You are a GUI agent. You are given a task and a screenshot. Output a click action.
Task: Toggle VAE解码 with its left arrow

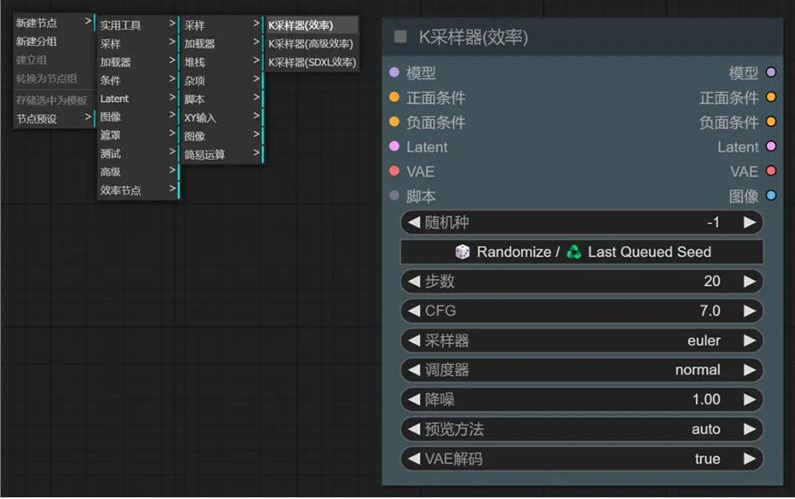point(414,459)
